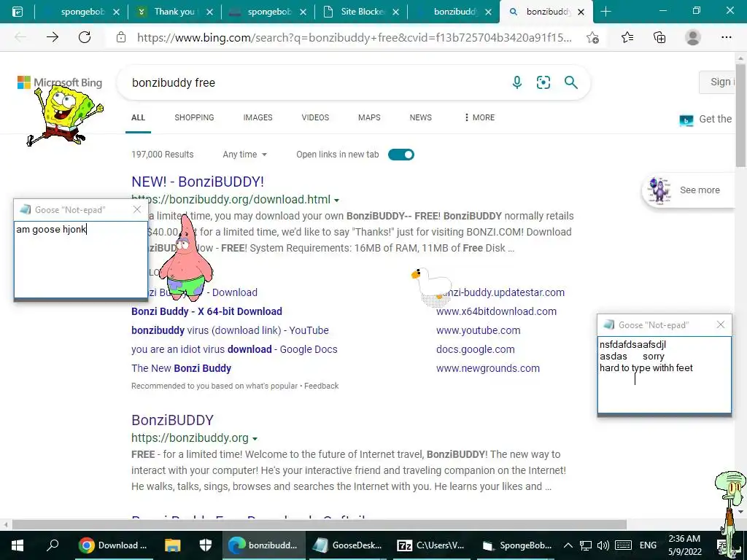Screen dimensions: 747x560
Task: Switch to 7-Zip taskbar window
Action: (x=430, y=545)
